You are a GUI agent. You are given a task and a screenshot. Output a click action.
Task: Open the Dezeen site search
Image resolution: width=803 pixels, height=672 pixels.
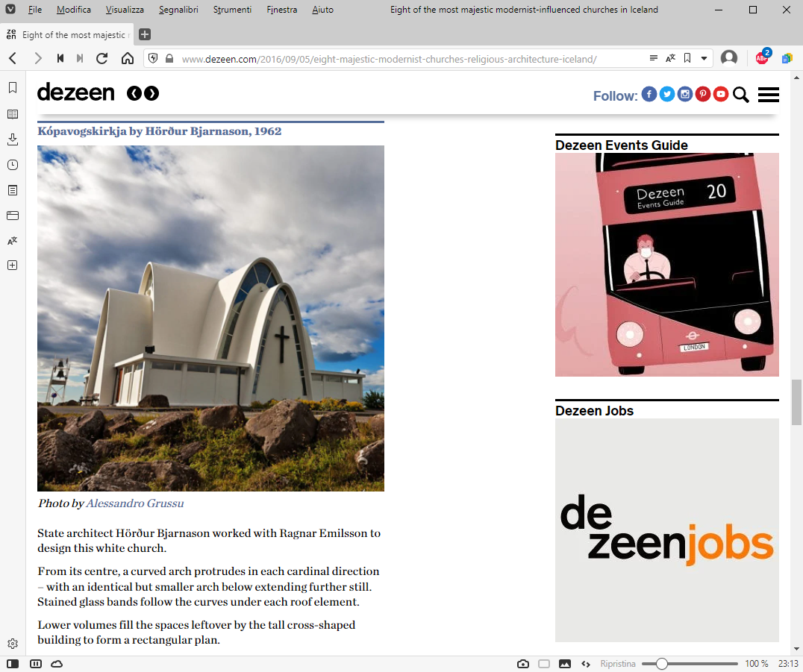click(x=740, y=95)
